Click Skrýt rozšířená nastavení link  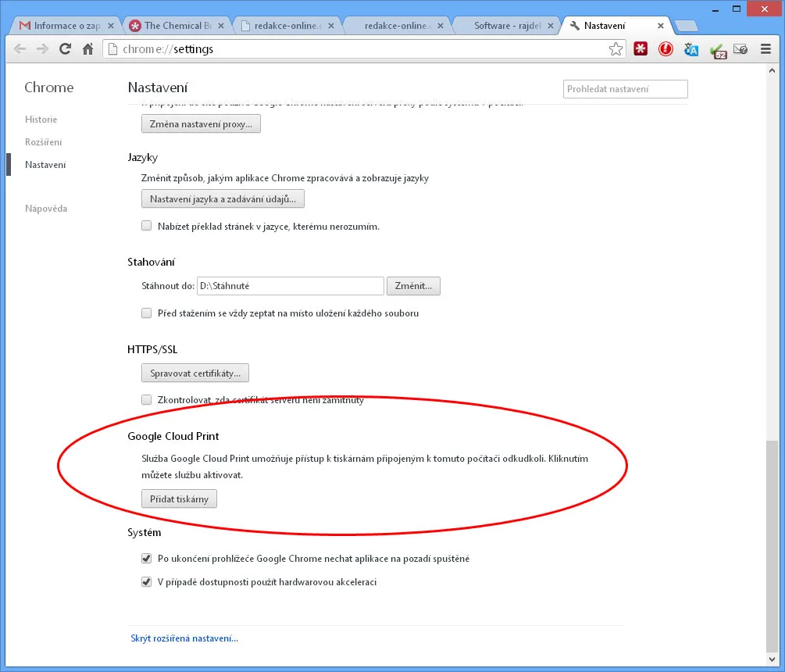click(184, 638)
